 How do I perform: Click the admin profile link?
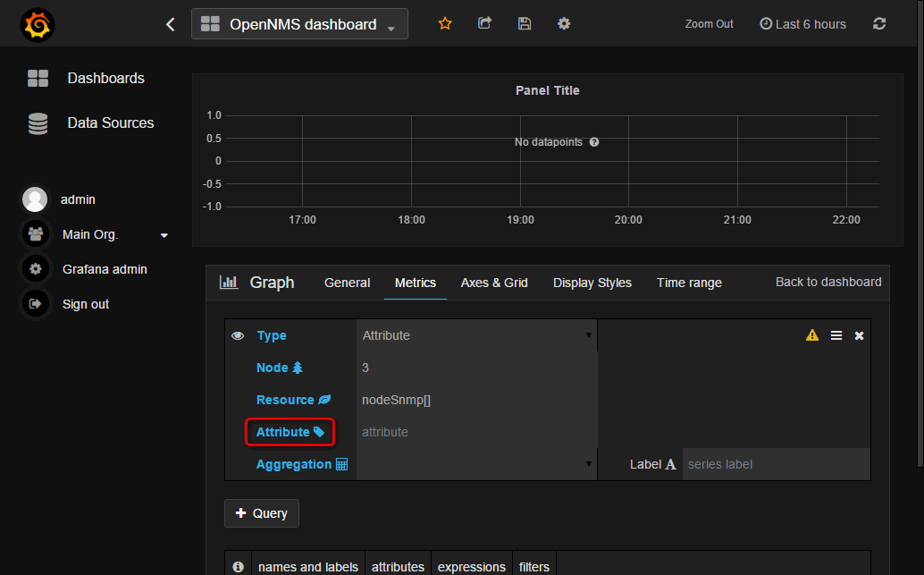tap(78, 199)
